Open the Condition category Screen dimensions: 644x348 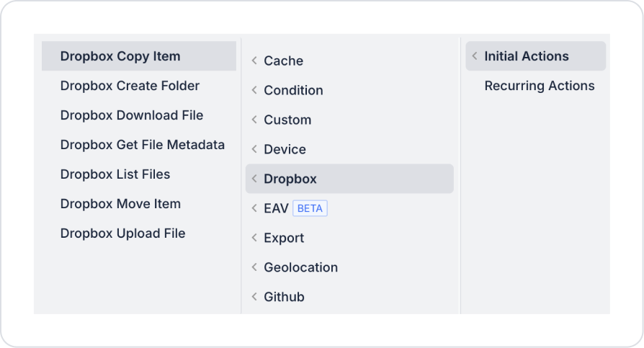click(x=349, y=90)
